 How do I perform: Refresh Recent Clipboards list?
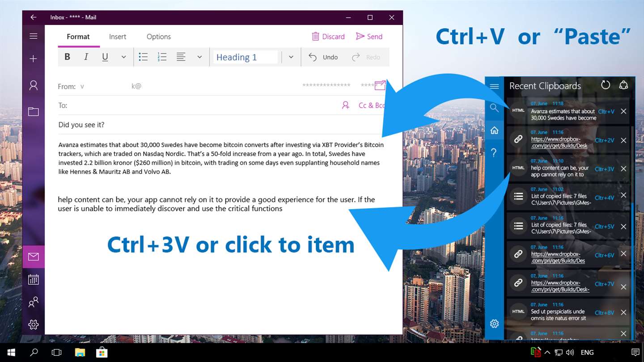coord(606,85)
